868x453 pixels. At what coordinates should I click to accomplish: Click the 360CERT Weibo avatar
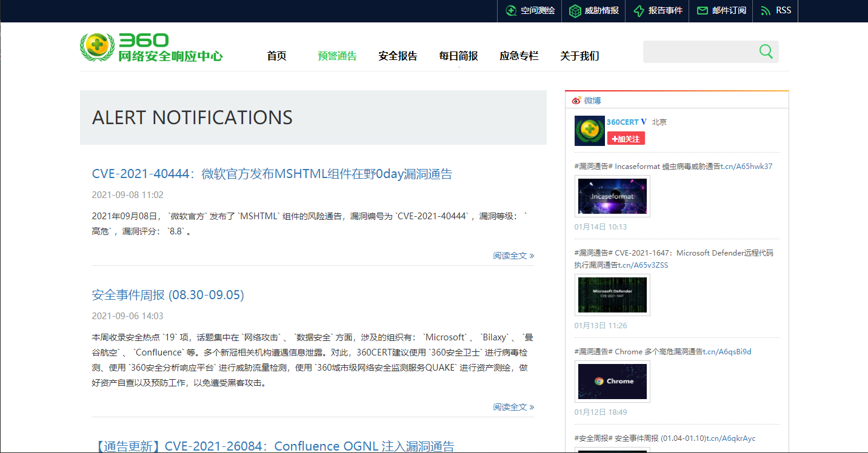[590, 131]
